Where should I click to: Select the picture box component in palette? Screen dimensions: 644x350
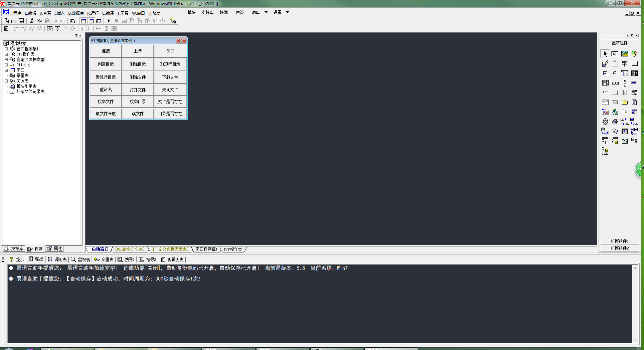click(624, 54)
